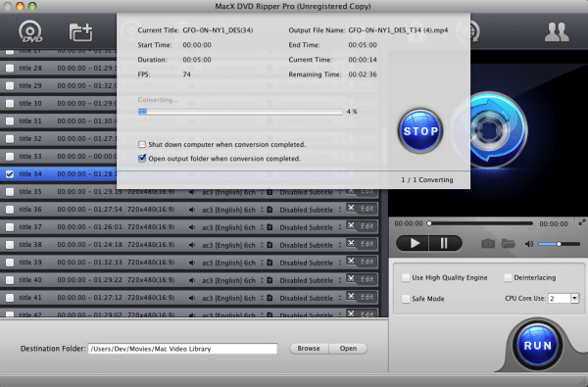This screenshot has height=387, width=588.
Task: Click the rotating disc logo in preview
Action: click(489, 129)
